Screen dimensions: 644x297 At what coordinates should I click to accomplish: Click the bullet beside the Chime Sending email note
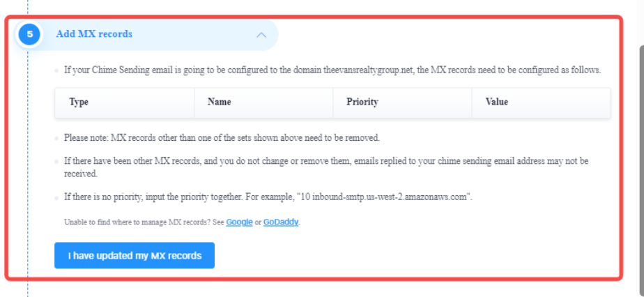click(x=56, y=70)
